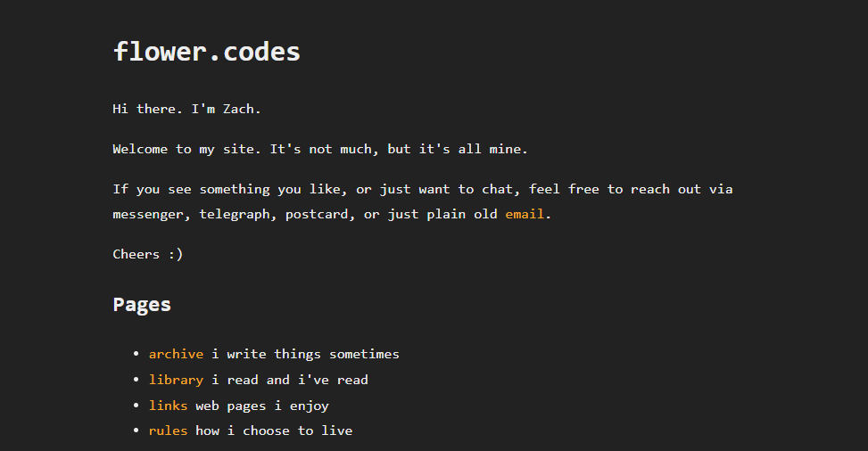Click the "Hi there. I'm Zach." text
The height and width of the screenshot is (451, 868).
pyautogui.click(x=186, y=109)
